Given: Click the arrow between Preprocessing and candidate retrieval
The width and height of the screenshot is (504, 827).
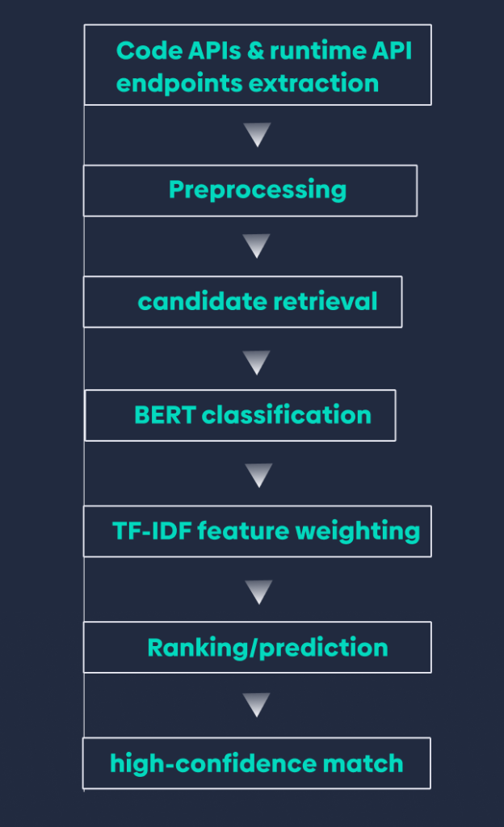Looking at the screenshot, I should (x=257, y=246).
